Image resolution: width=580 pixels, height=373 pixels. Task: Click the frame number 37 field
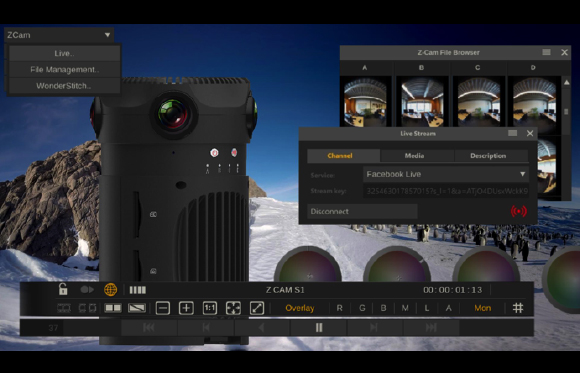pos(53,328)
